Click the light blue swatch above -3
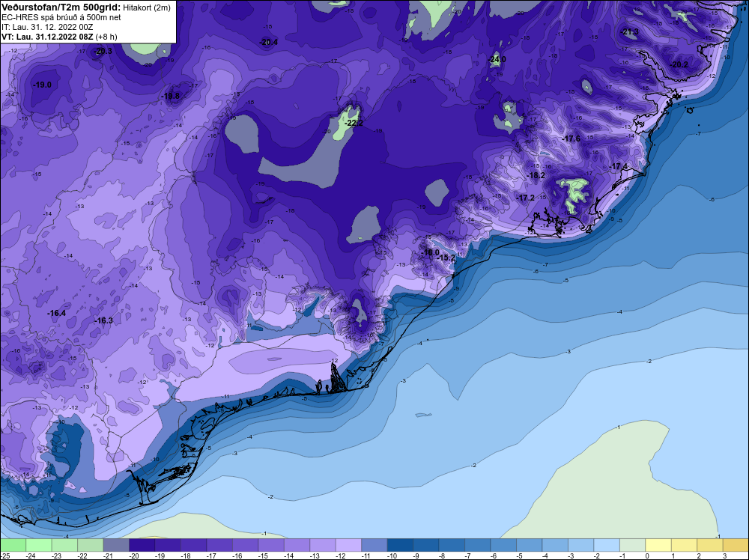 click(580, 545)
